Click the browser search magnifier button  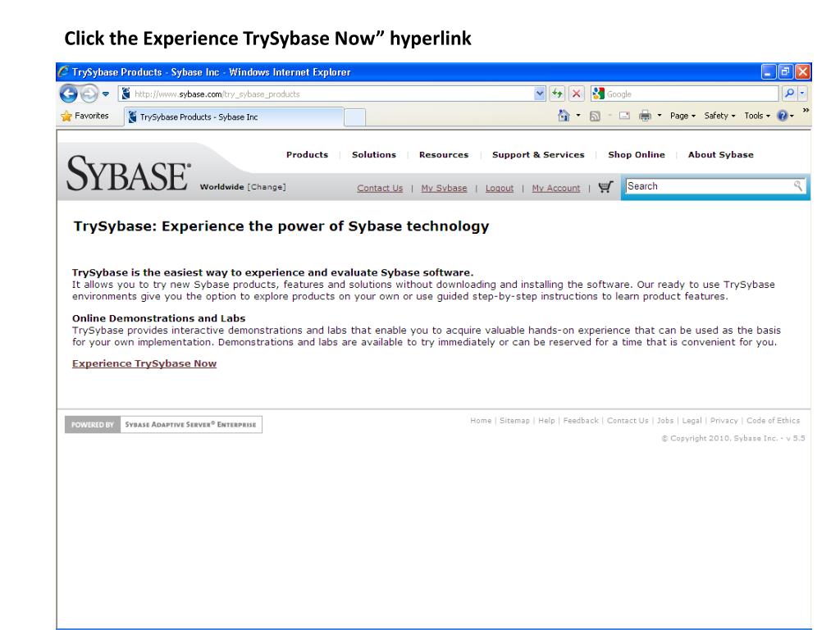[x=789, y=94]
